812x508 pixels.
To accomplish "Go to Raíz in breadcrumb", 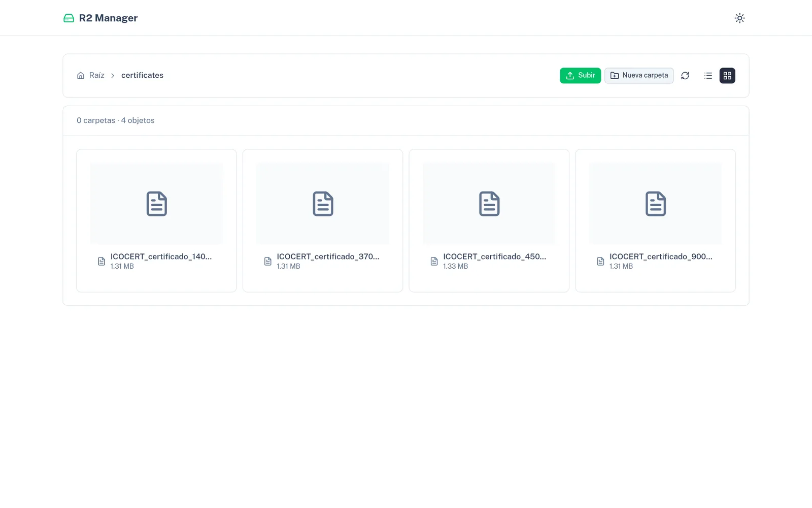I will point(96,75).
